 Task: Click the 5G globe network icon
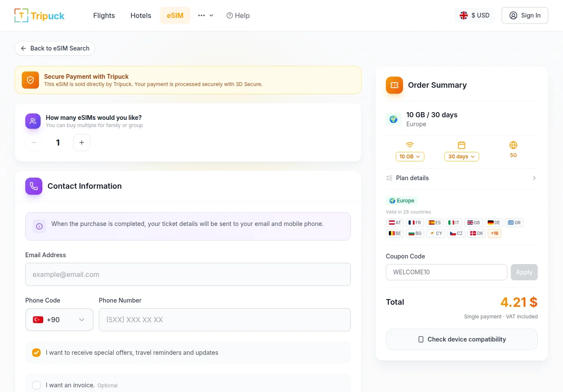click(513, 145)
